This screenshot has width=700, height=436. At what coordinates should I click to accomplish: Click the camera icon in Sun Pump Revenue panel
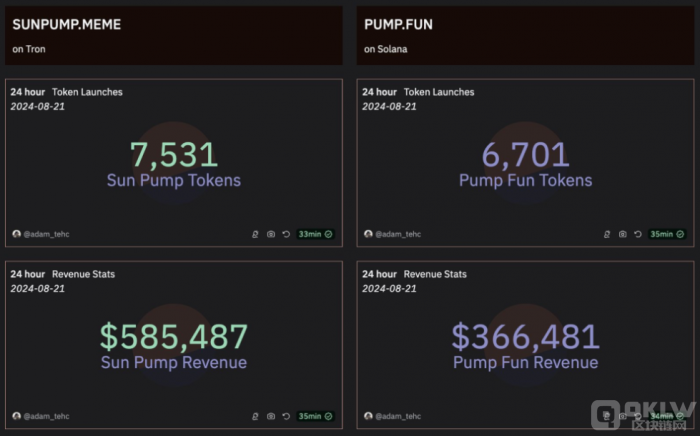tap(271, 415)
